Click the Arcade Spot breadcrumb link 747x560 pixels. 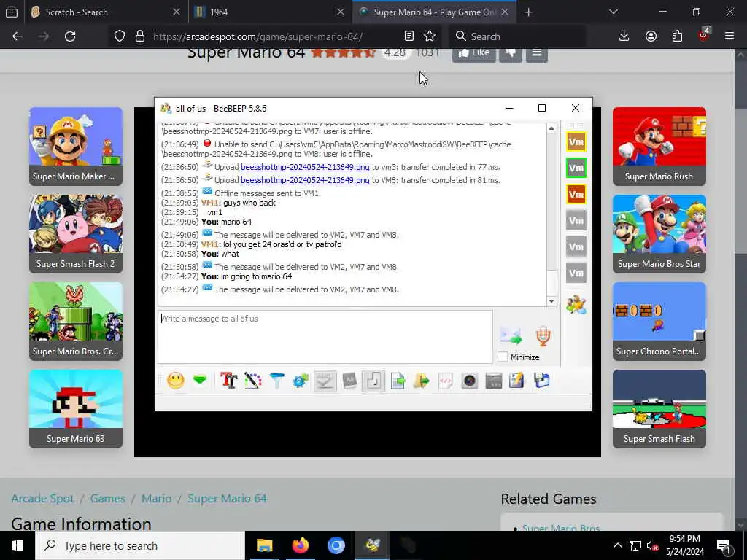click(x=42, y=499)
